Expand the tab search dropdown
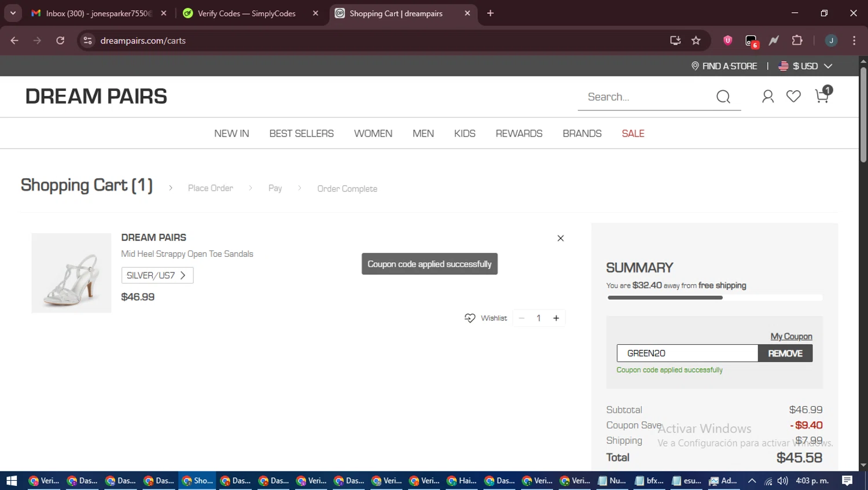The width and height of the screenshot is (868, 490). coord(13,13)
